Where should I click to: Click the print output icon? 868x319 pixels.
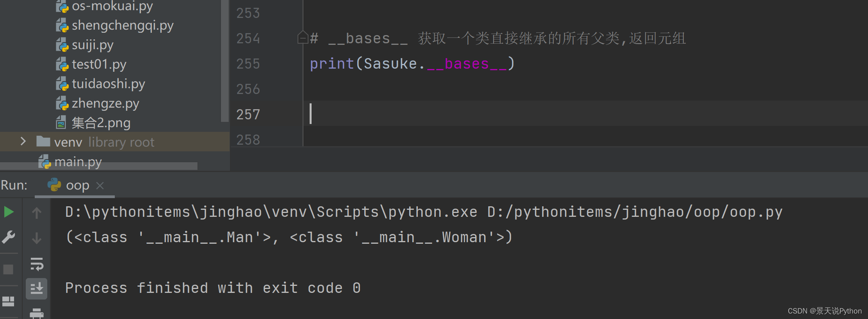pos(37,313)
